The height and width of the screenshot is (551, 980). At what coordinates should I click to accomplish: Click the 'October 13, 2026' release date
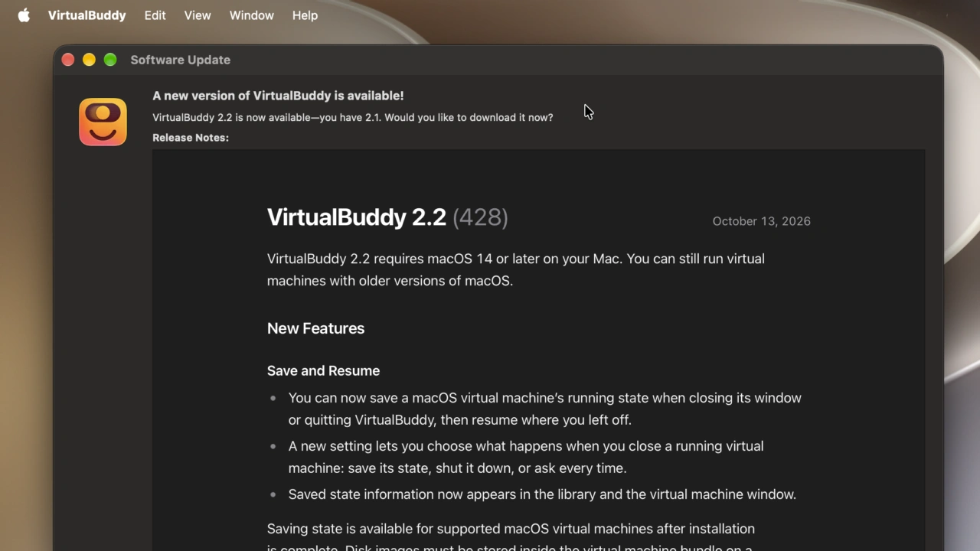pyautogui.click(x=761, y=221)
